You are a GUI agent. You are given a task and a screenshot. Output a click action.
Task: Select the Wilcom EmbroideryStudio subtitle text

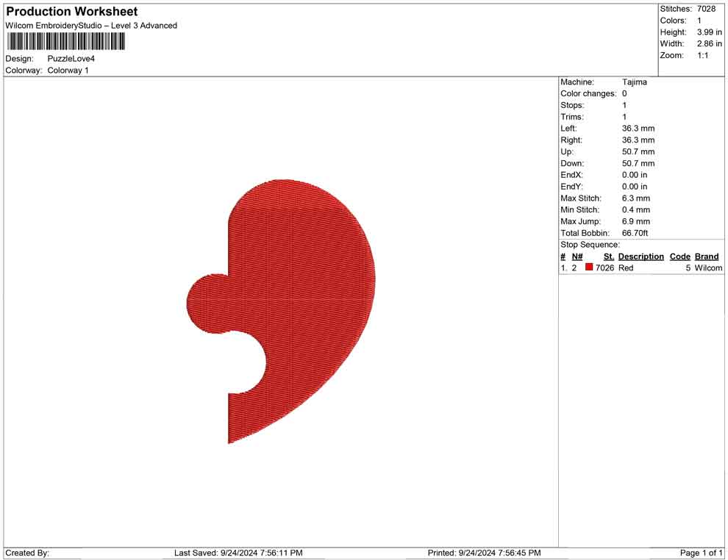coord(91,25)
